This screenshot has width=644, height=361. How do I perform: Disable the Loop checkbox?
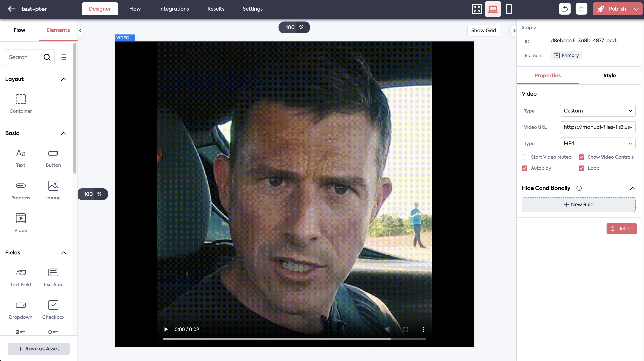tap(581, 168)
